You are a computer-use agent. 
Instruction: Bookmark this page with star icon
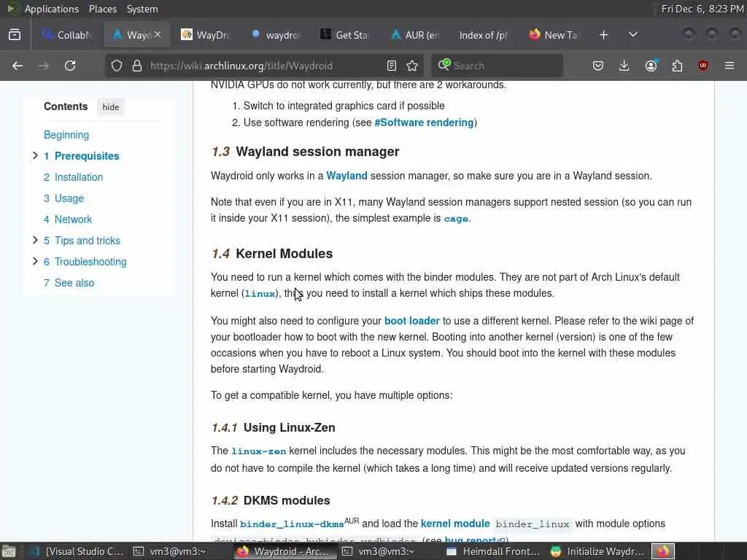(x=413, y=66)
